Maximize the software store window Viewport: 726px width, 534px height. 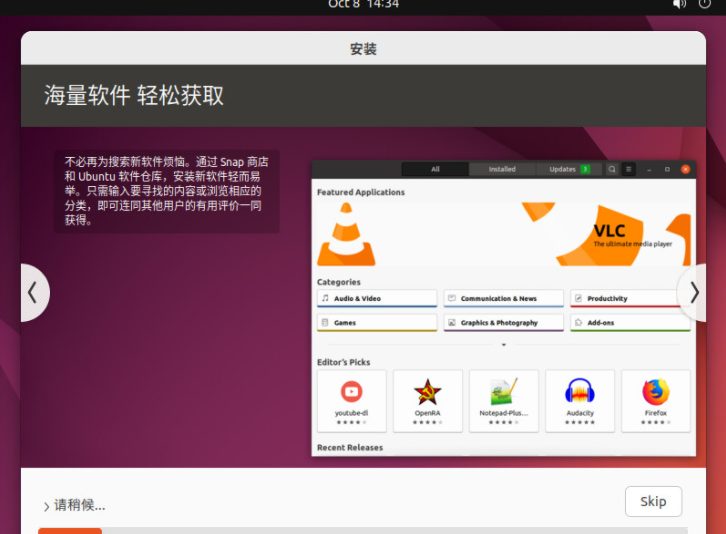click(x=667, y=169)
